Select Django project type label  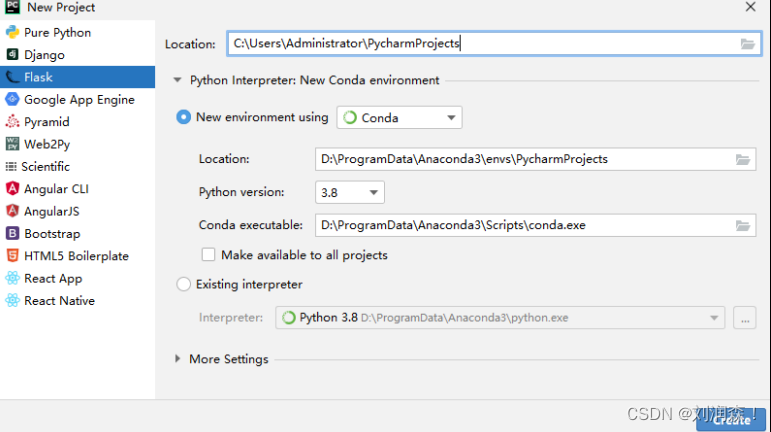pos(44,55)
